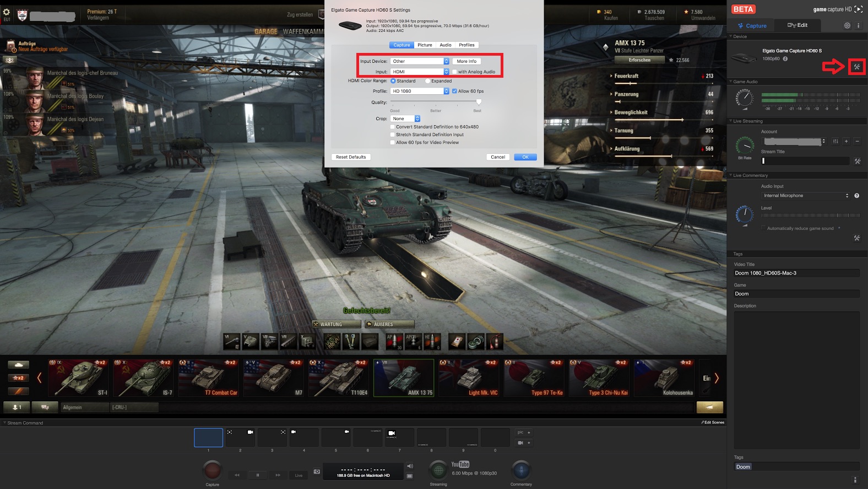Screen dimensions: 868x489
Task: Add webcam overlay with camera plus button
Action: point(524,443)
